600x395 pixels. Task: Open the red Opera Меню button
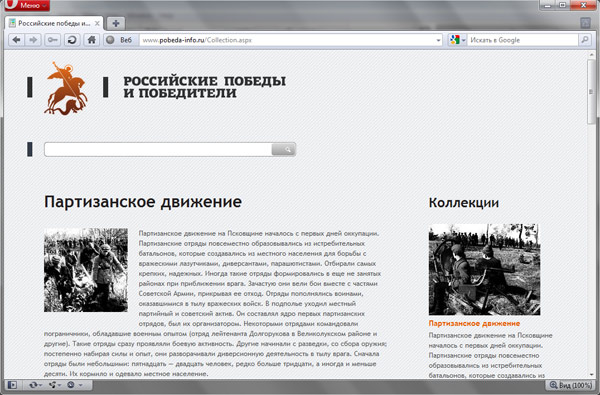tap(28, 5)
